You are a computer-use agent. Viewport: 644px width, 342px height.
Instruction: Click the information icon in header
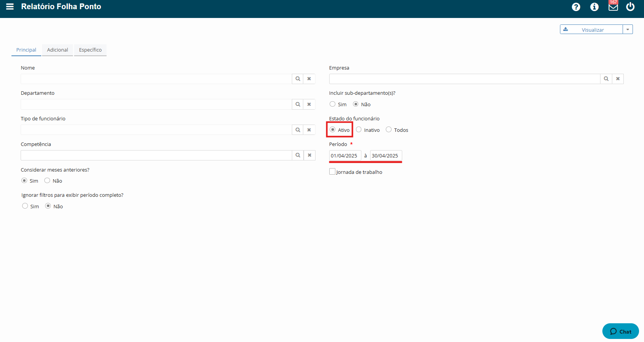pyautogui.click(x=594, y=7)
